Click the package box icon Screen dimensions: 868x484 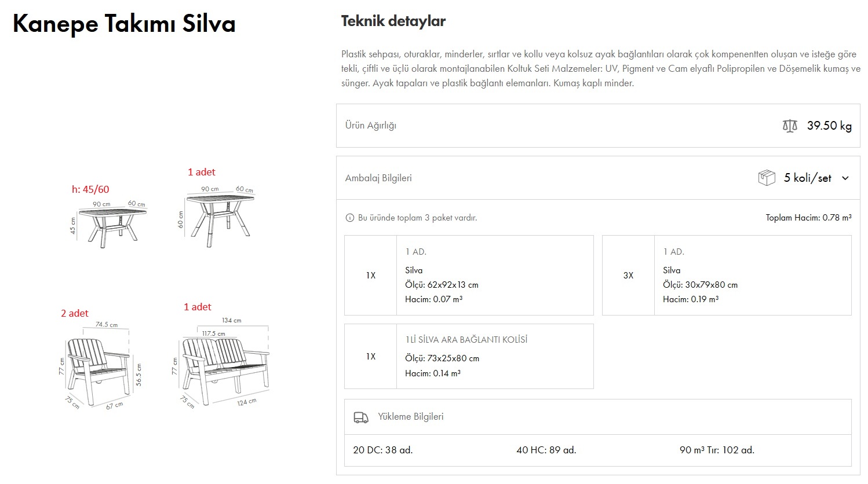tap(766, 178)
